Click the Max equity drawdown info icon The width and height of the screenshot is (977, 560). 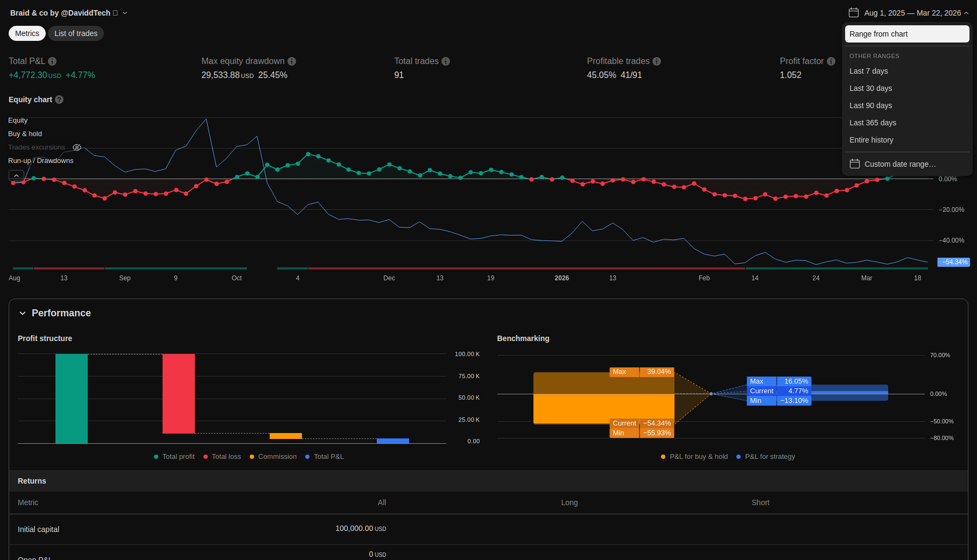(x=292, y=61)
